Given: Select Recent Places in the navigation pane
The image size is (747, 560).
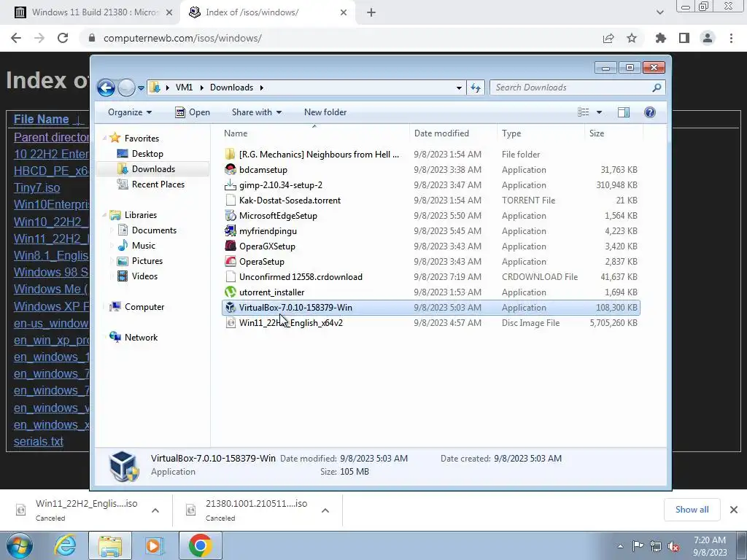Looking at the screenshot, I should pos(158,184).
